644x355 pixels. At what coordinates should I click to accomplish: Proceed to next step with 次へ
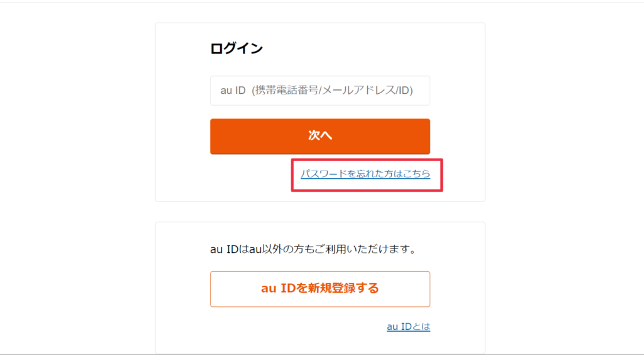(319, 136)
